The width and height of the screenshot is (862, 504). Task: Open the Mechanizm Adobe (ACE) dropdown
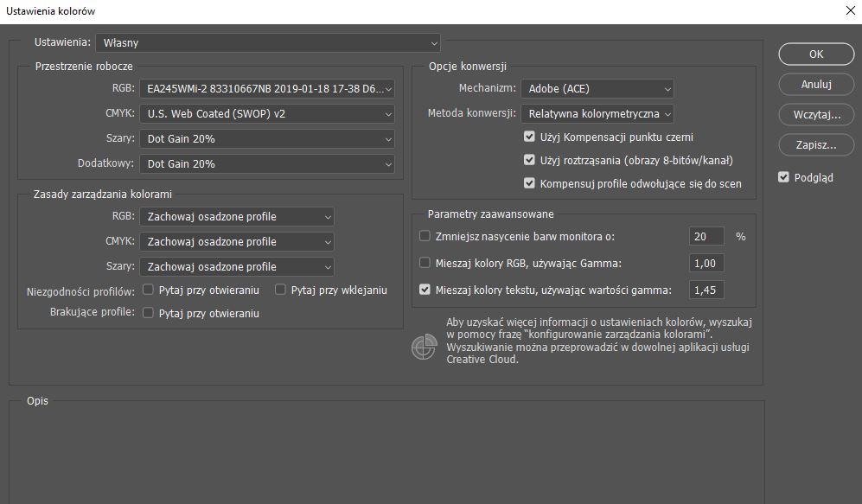point(597,88)
